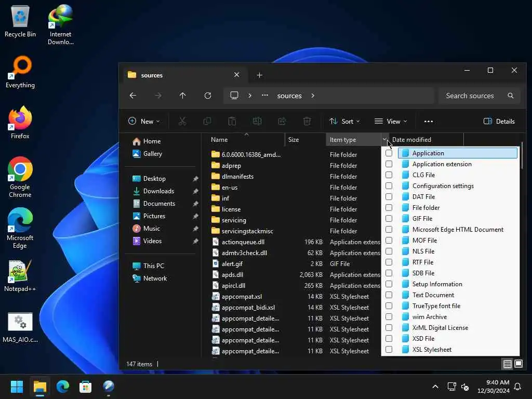
Task: Choose Setup Information filter entry
Action: coord(458,284)
